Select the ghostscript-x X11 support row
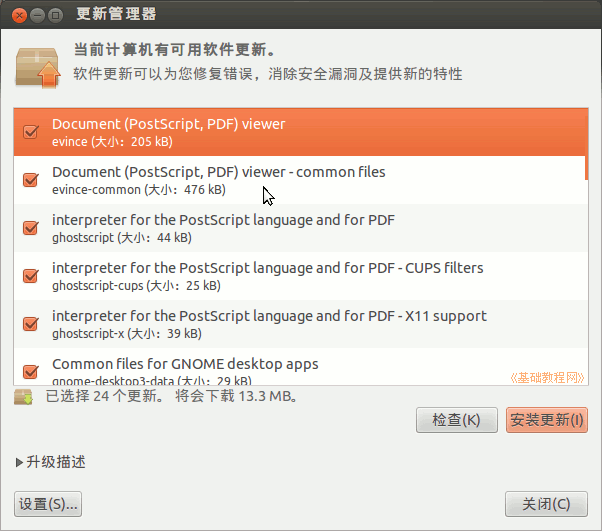Viewport: 602px width, 531px height. [x=300, y=324]
